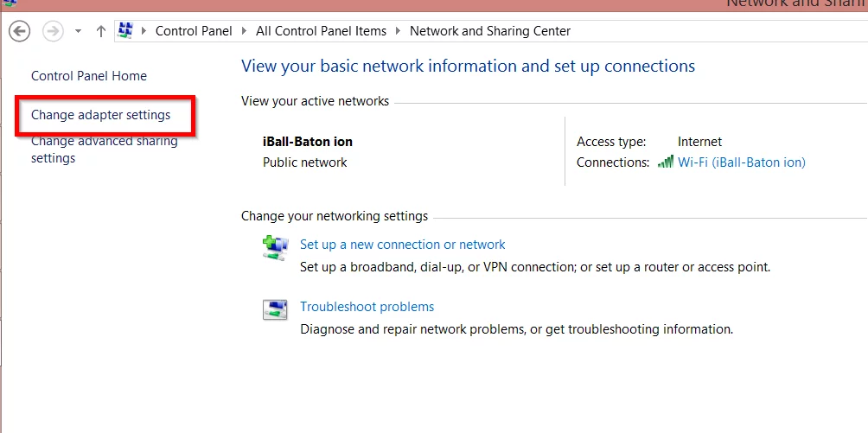Click the Public network label
The height and width of the screenshot is (433, 868).
click(305, 162)
